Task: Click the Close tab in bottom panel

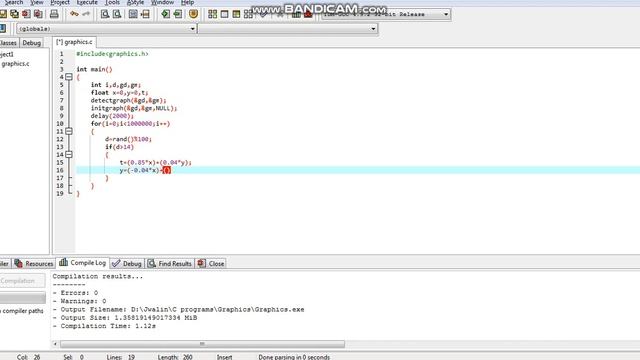Action: click(211, 264)
